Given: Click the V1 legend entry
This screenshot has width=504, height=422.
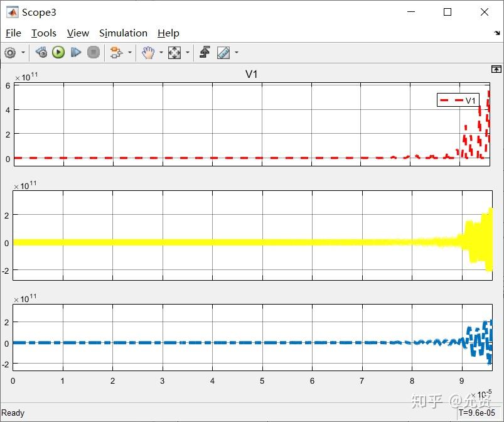Looking at the screenshot, I should [458, 99].
